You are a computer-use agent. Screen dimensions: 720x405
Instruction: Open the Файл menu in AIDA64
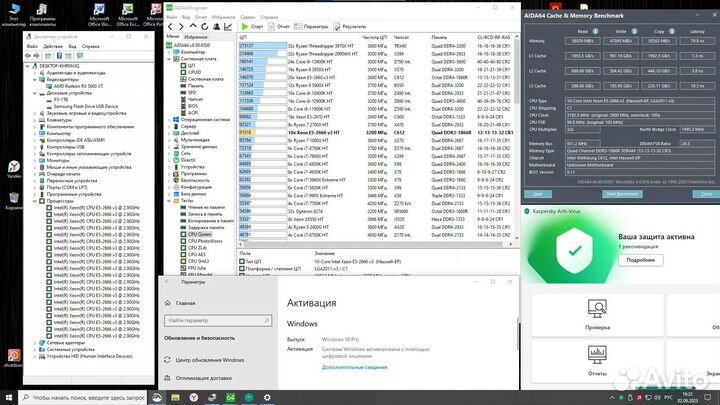pyautogui.click(x=172, y=17)
